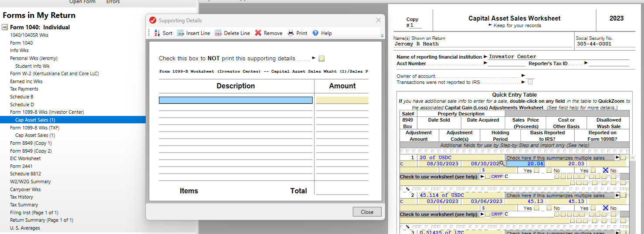Click the Delete Line icon

pos(218,33)
